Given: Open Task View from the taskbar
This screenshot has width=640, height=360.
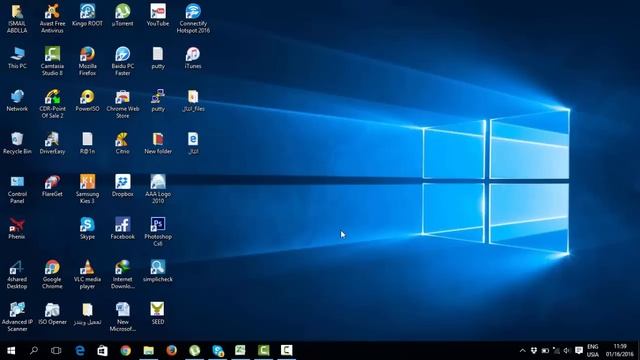Looking at the screenshot, I should [x=56, y=351].
